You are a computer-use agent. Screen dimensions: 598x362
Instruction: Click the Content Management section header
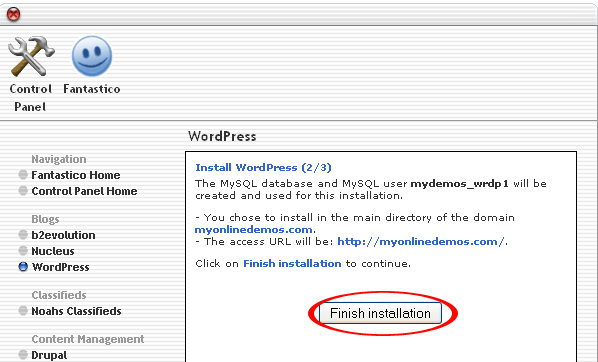pos(88,339)
